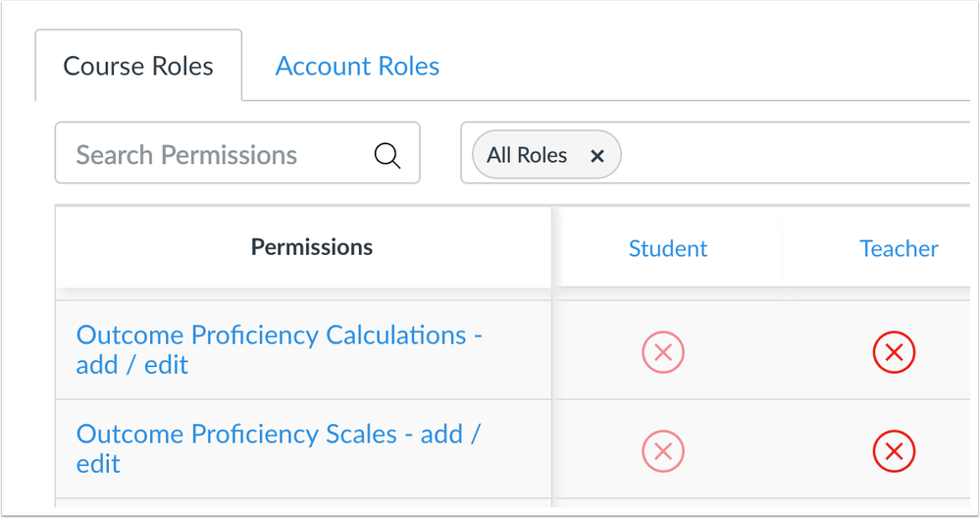Select the All Roles tag label

click(x=527, y=155)
